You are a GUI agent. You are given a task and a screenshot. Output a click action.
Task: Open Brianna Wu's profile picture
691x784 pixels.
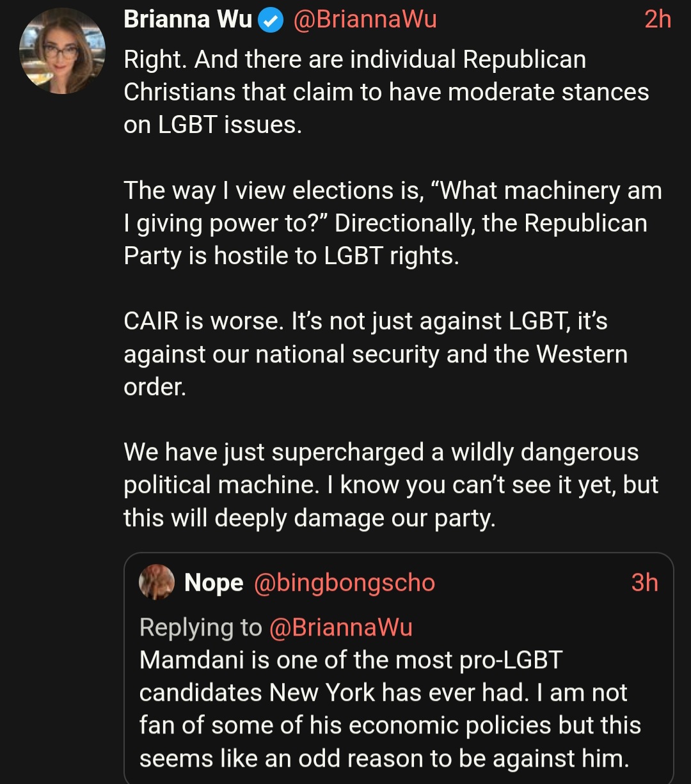pyautogui.click(x=62, y=51)
